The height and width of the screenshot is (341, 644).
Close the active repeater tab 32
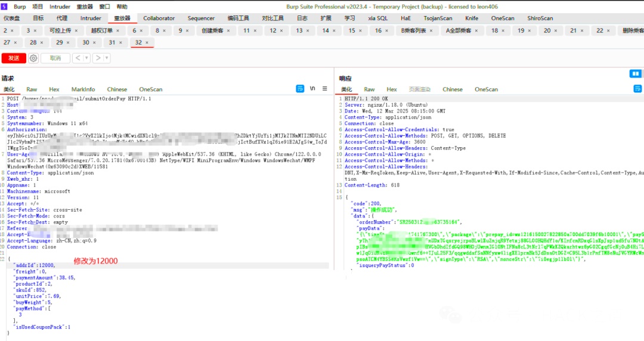click(x=147, y=43)
